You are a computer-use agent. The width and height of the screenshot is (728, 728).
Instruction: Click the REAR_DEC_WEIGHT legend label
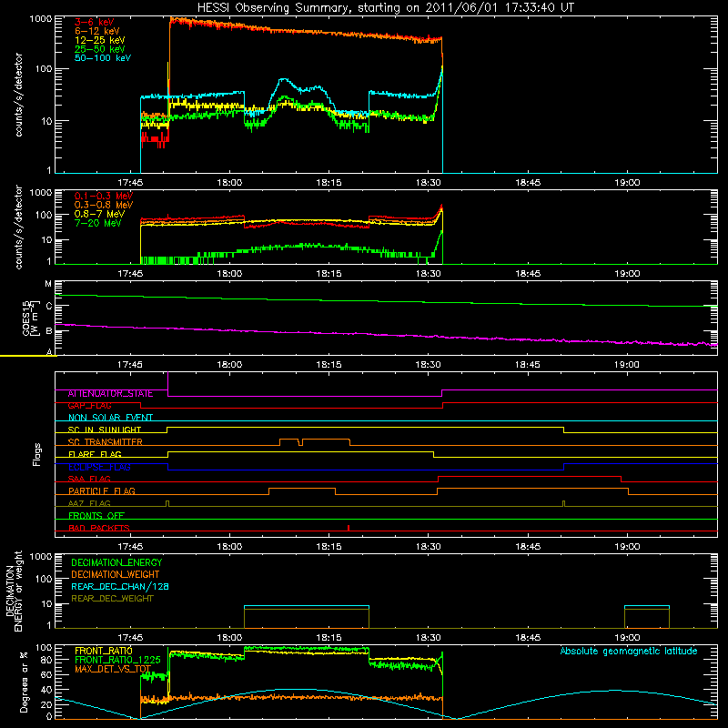point(112,599)
